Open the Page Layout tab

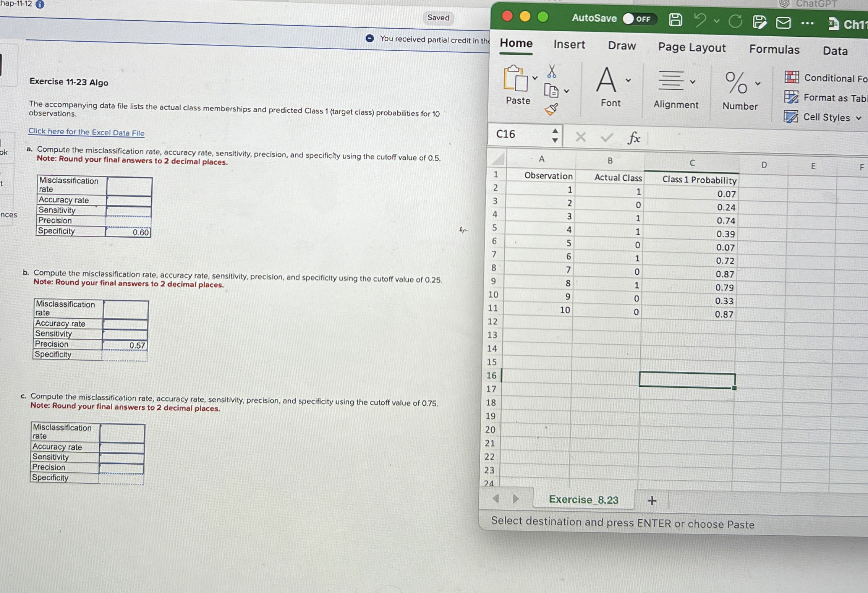click(x=691, y=47)
